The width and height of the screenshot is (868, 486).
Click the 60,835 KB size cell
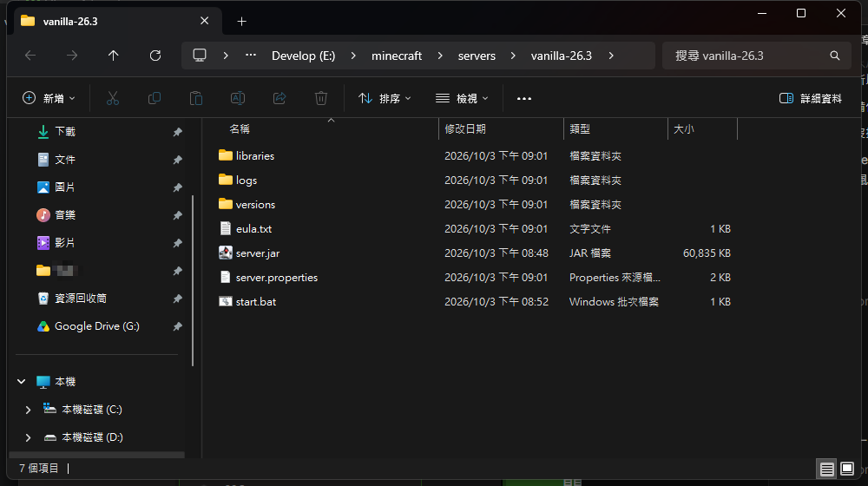[x=707, y=253]
